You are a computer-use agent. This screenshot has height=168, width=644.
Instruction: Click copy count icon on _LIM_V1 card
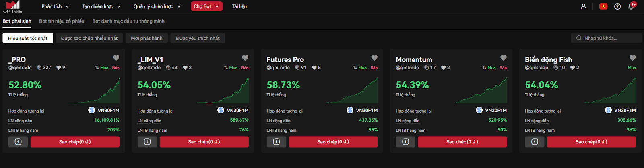(168, 68)
